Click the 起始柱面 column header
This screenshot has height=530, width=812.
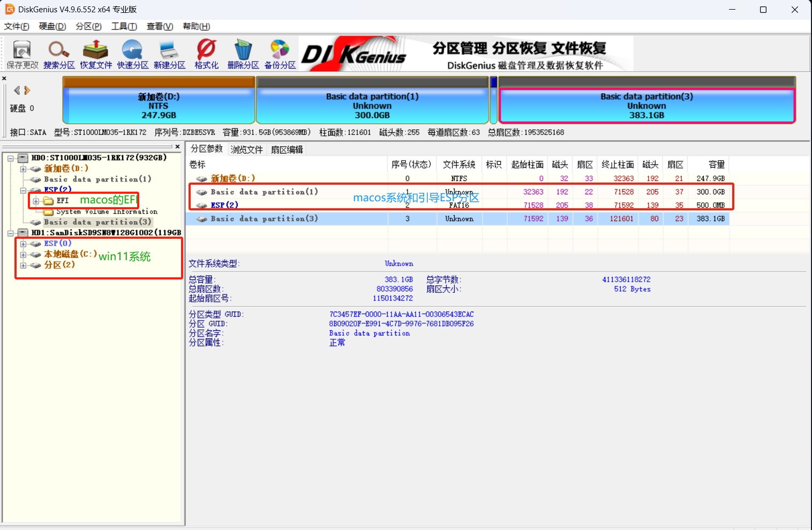[x=527, y=164]
